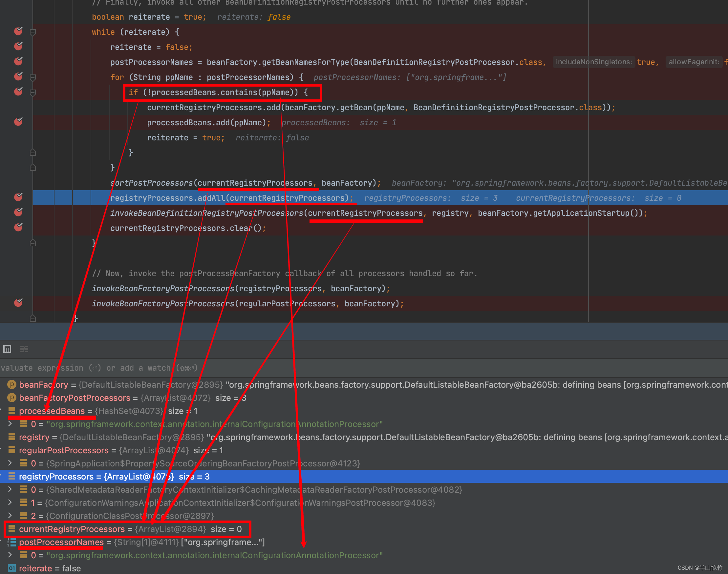Click the sortPostProcessors method call
Image resolution: width=728 pixels, height=574 pixels.
click(151, 183)
